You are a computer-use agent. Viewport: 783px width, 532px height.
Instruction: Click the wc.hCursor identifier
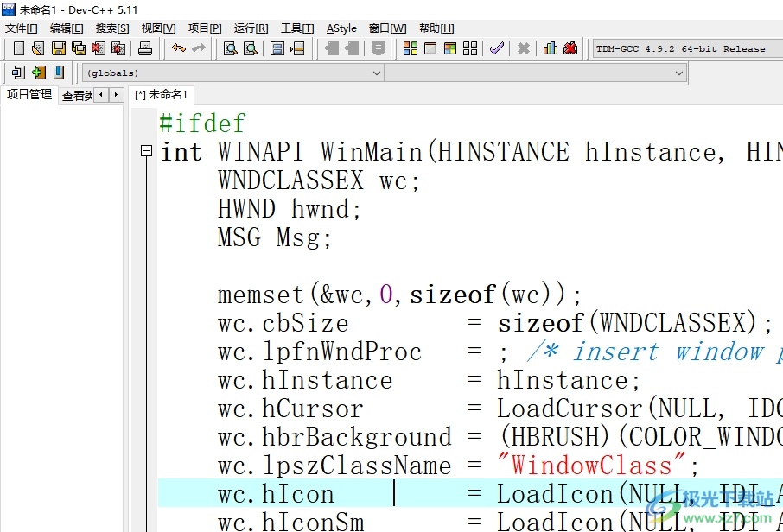pos(290,408)
